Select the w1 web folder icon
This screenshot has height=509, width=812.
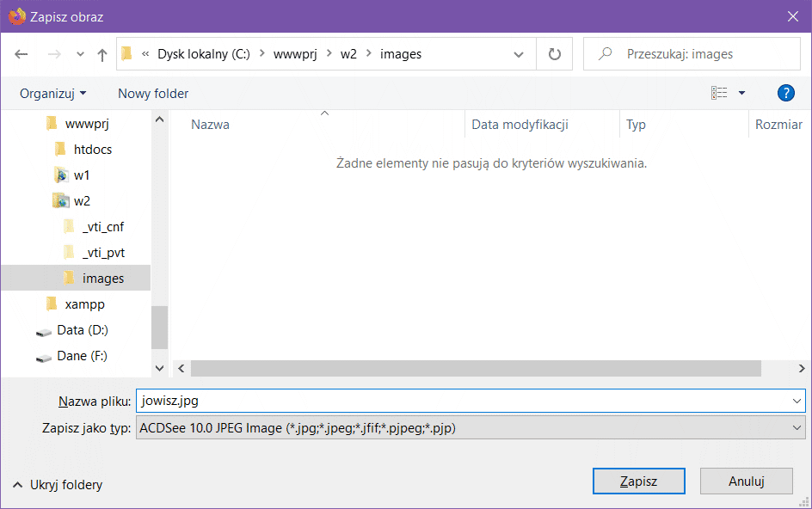pos(61,175)
